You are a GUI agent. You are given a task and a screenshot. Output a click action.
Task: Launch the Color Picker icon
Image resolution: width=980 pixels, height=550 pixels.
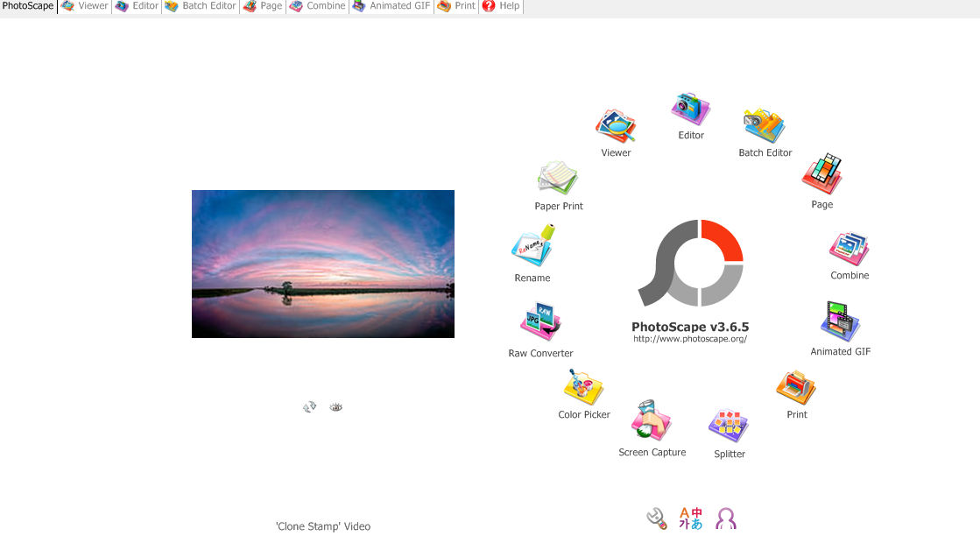point(584,387)
